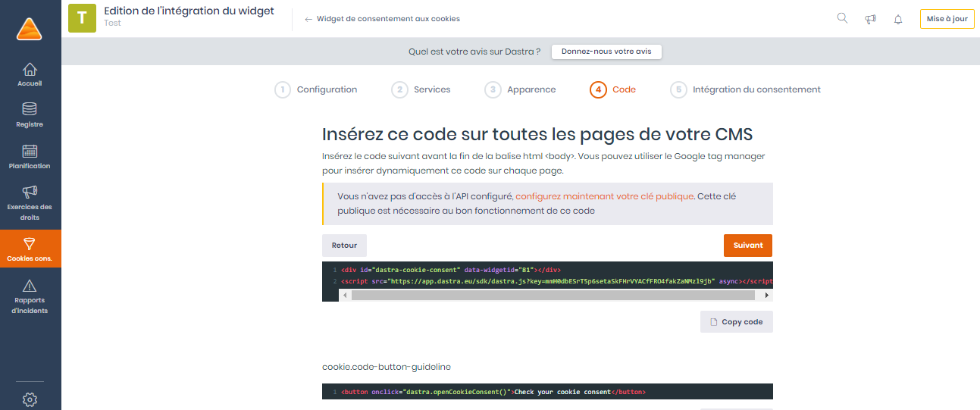Click the openCookieConsent button code line
The width and height of the screenshot is (980, 410).
[x=493, y=393]
